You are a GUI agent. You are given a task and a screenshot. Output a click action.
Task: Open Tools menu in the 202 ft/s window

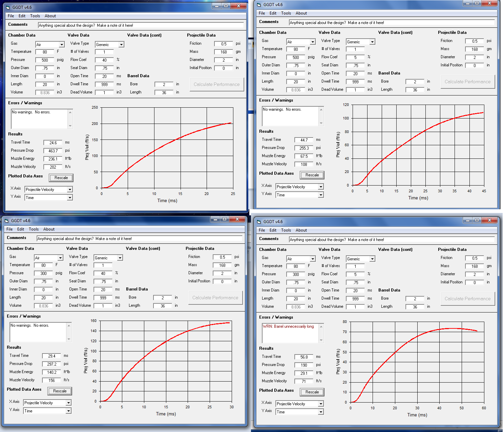tap(35, 16)
